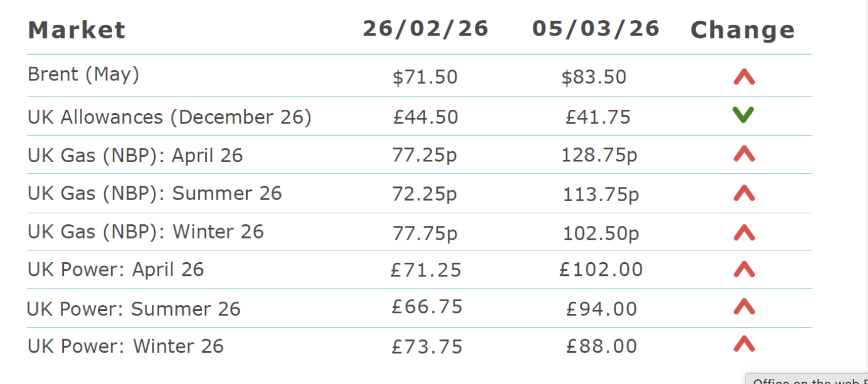Image resolution: width=868 pixels, height=384 pixels.
Task: Click the up arrow for UK Gas Winter 26
Action: (x=744, y=232)
